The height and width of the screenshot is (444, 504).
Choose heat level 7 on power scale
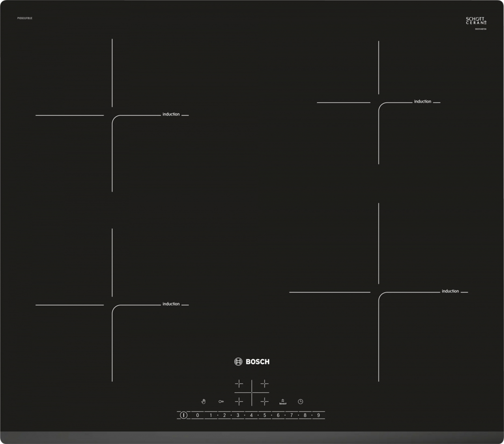click(x=292, y=415)
